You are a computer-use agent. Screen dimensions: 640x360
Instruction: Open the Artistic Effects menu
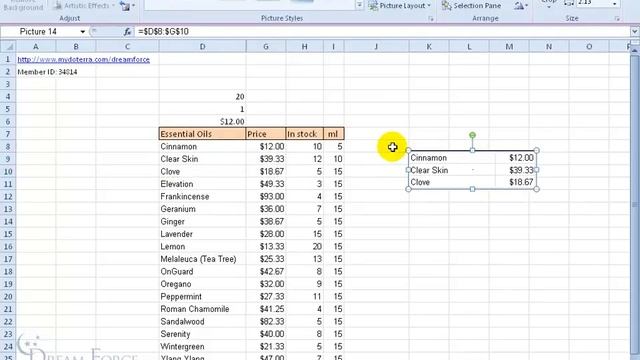tap(84, 6)
